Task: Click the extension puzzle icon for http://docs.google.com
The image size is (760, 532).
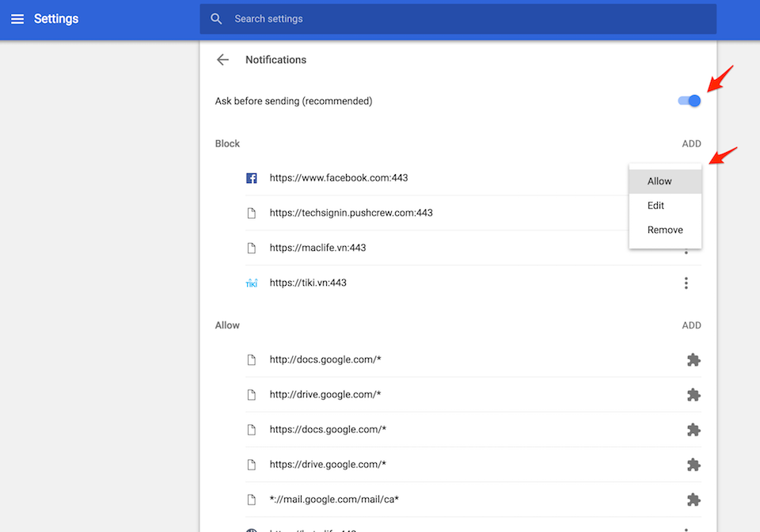Action: click(x=693, y=359)
